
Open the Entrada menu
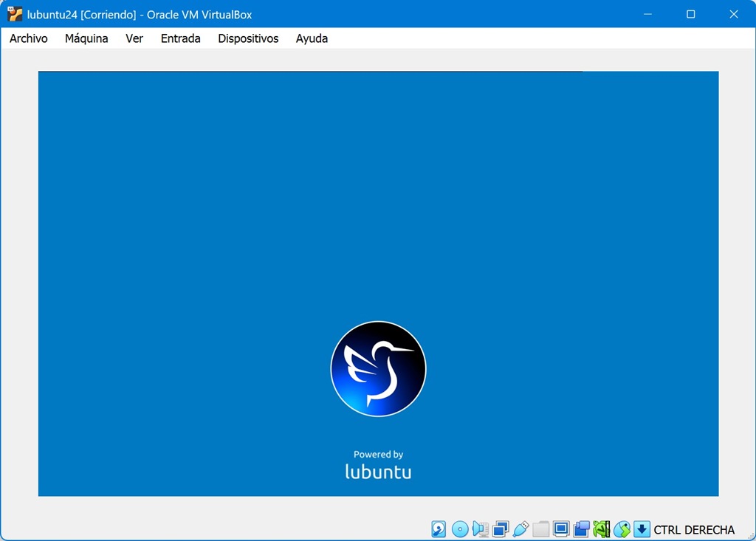point(181,38)
